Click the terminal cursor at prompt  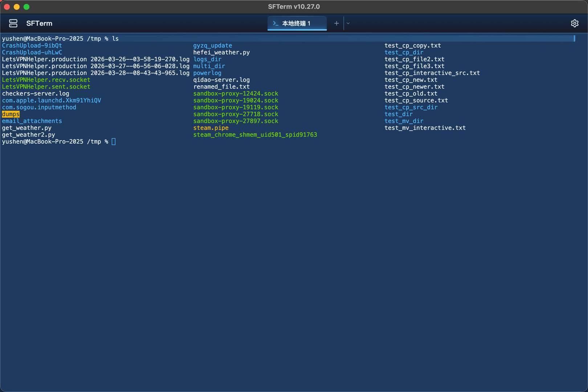click(x=114, y=142)
